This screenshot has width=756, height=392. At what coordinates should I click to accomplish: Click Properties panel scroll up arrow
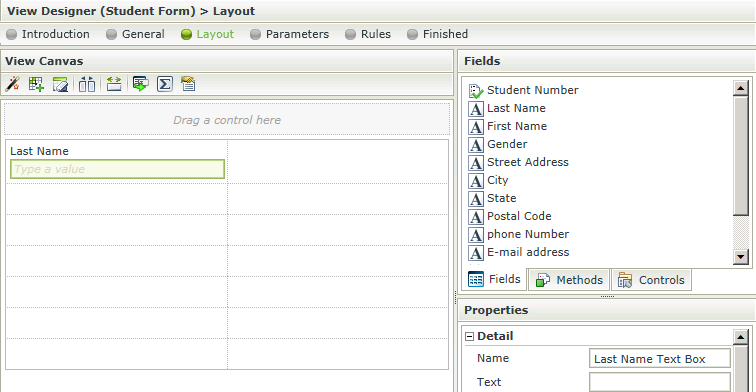pos(741,337)
